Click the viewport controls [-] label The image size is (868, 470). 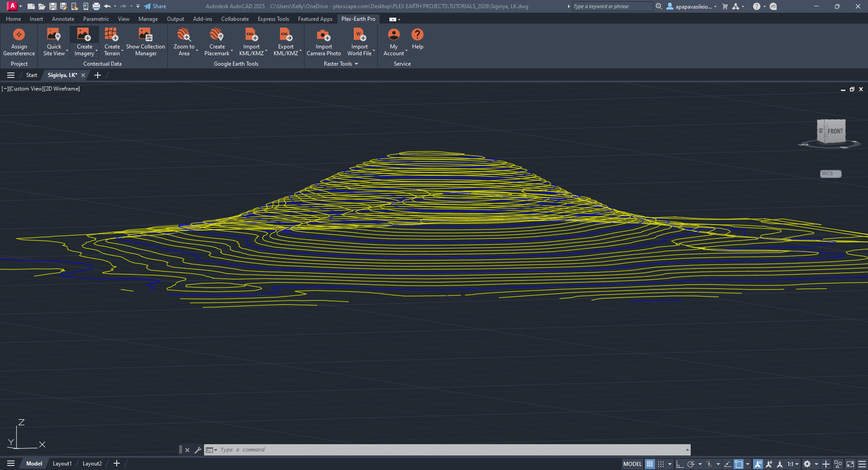pyautogui.click(x=5, y=89)
